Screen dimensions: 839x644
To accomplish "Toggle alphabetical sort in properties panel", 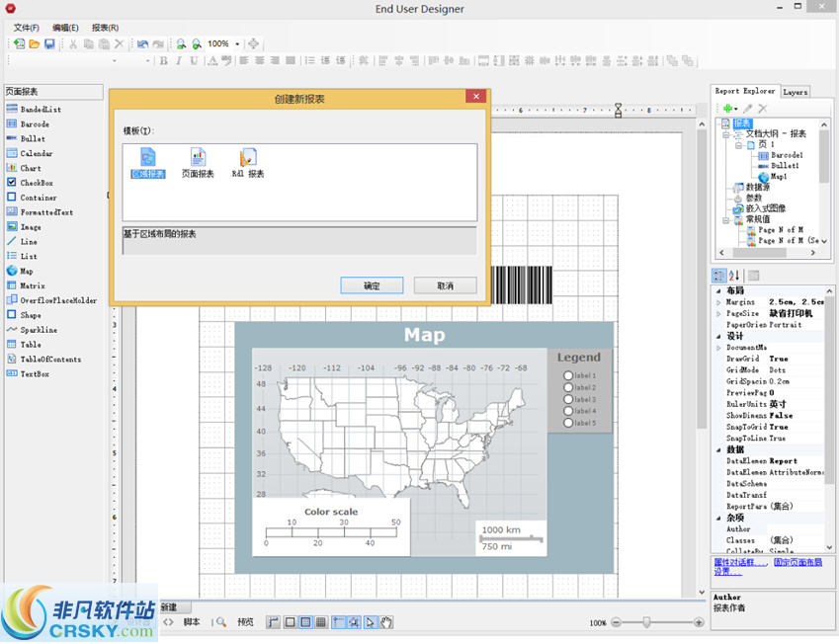I will [734, 276].
